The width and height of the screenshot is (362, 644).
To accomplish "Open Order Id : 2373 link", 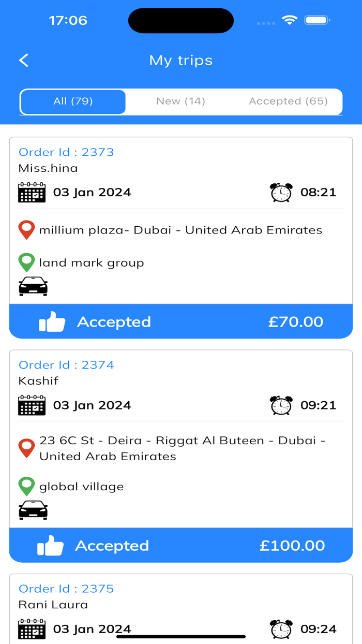I will pos(66,152).
